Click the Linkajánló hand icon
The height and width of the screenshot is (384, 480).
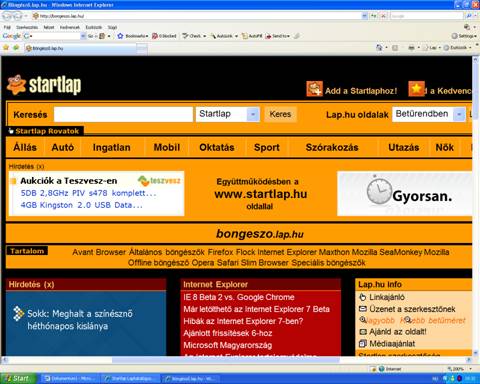pyautogui.click(x=363, y=297)
